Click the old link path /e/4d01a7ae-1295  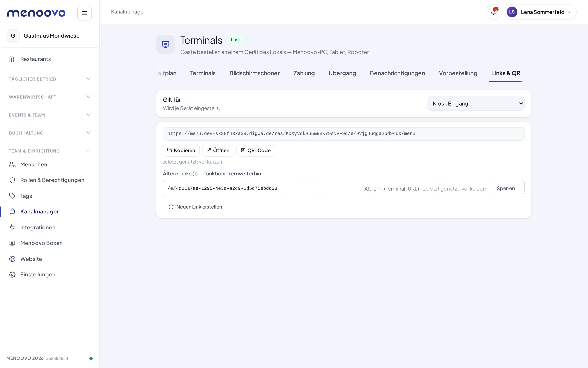[222, 188]
